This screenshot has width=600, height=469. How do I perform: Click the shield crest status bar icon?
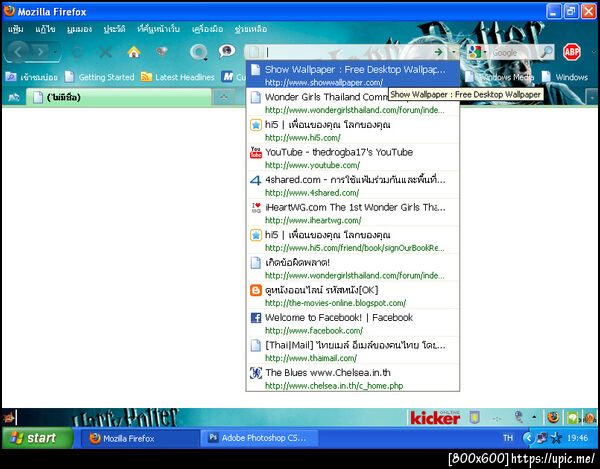[474, 417]
